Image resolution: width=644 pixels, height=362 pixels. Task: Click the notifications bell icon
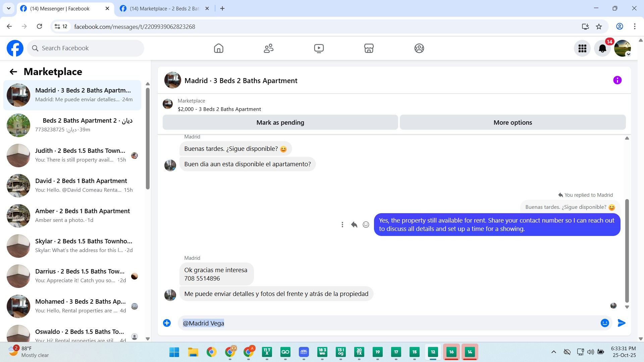coord(602,49)
